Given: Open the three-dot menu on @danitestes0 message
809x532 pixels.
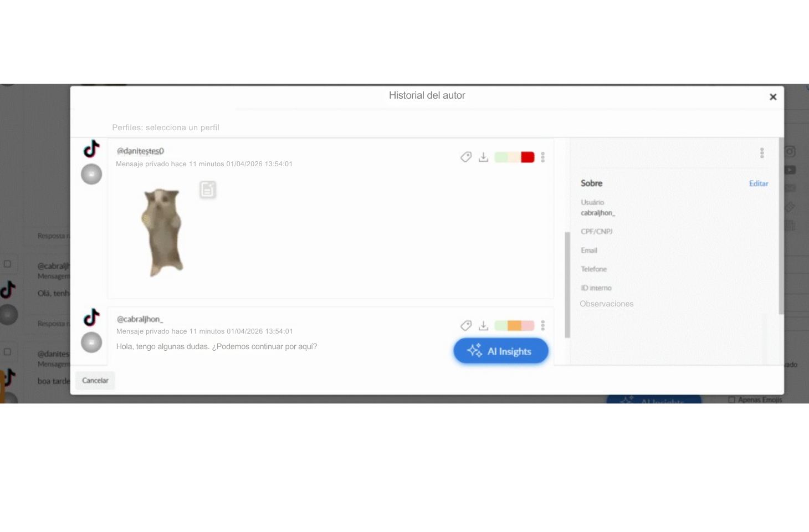Looking at the screenshot, I should pyautogui.click(x=543, y=157).
